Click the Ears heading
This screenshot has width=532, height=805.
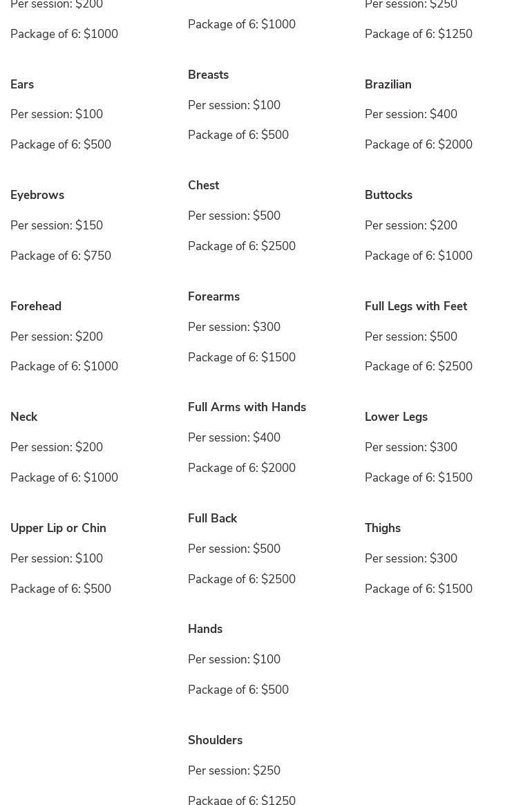[22, 84]
